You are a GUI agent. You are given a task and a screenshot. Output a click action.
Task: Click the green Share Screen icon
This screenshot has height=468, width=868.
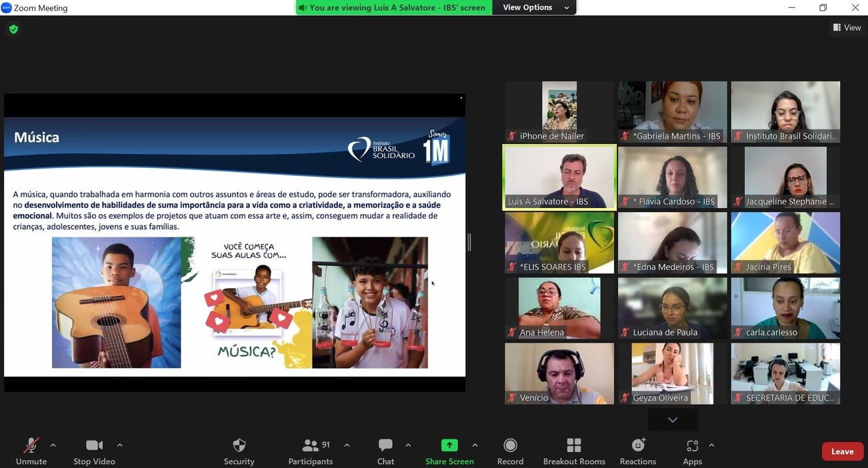point(449,445)
